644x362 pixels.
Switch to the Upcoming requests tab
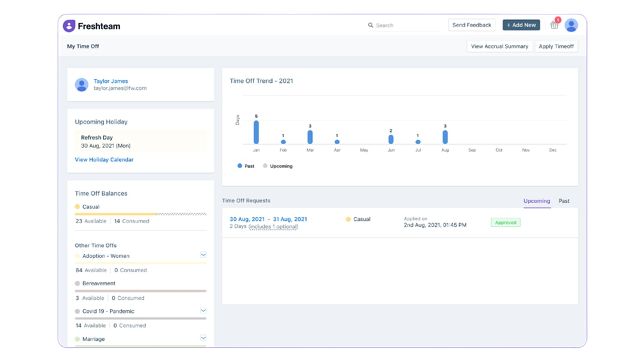coord(537,201)
